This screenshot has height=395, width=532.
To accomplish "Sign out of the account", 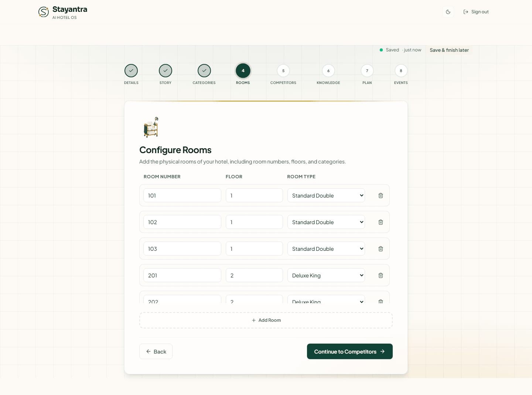I will coord(476,12).
